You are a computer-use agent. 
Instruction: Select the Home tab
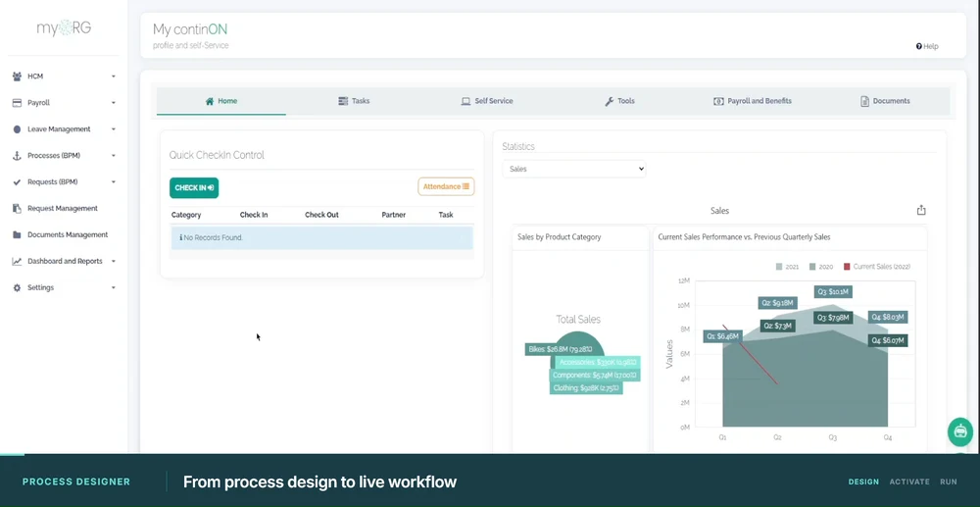(221, 101)
